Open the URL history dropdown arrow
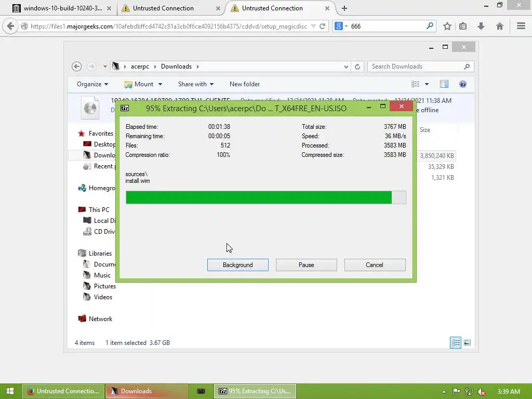 click(x=313, y=26)
